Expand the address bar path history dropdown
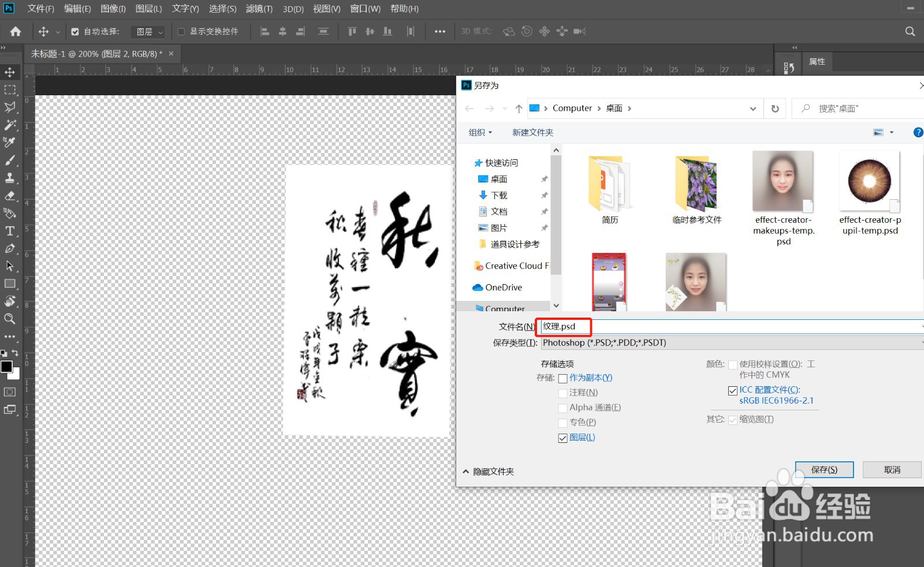The width and height of the screenshot is (924, 567). pos(753,109)
